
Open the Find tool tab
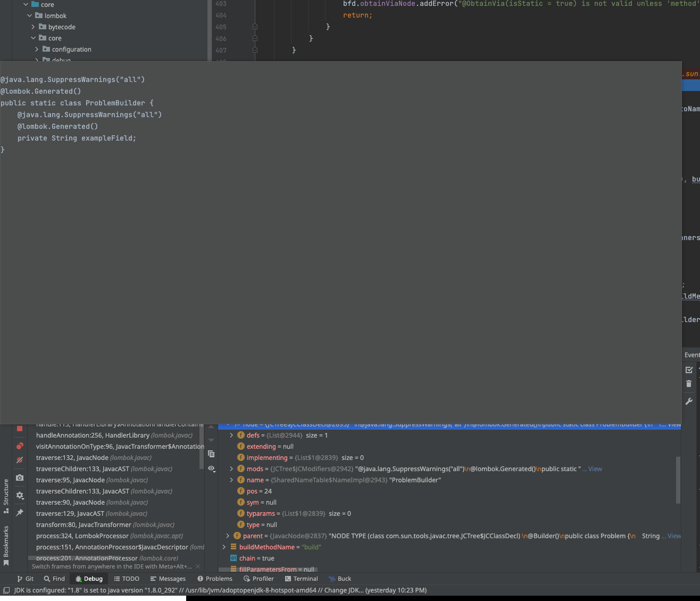(54, 579)
